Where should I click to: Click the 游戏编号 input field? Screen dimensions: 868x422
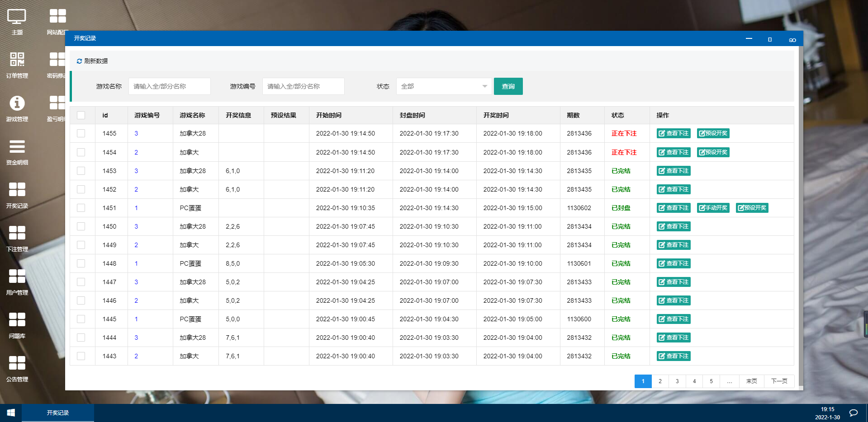point(303,86)
